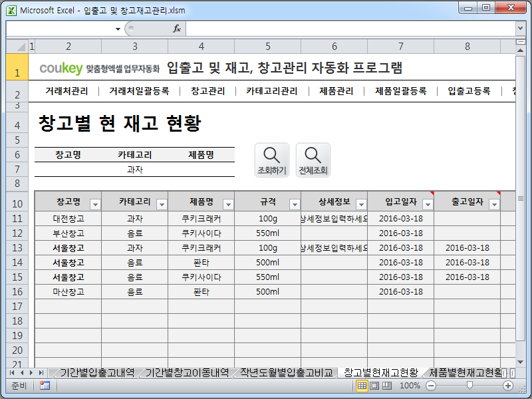The height and width of the screenshot is (399, 532).
Task: Select the 마산창고 cell
Action: tap(68, 292)
